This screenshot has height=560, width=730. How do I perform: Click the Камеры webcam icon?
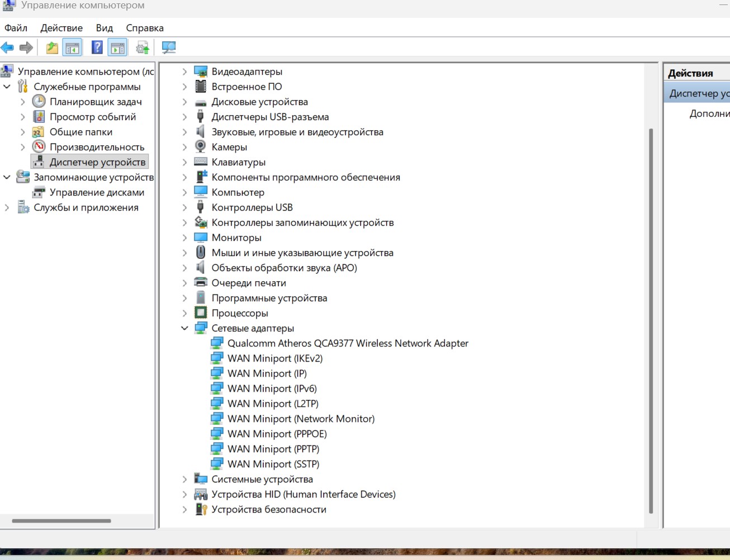(x=200, y=146)
